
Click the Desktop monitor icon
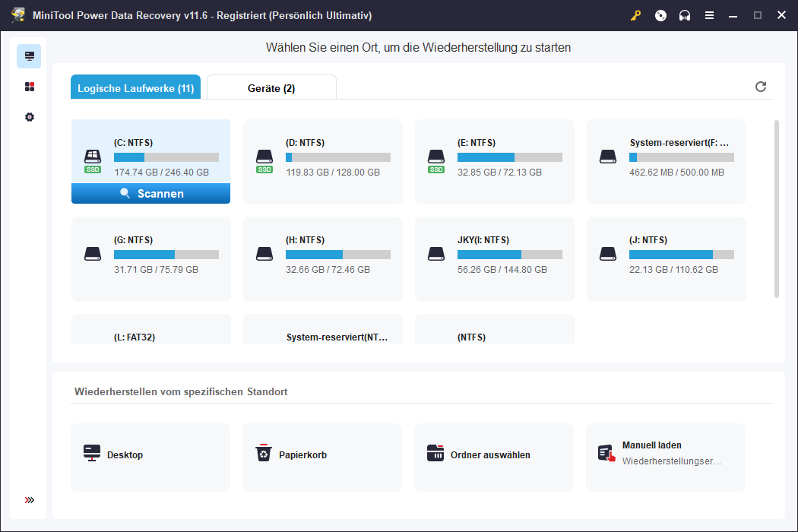[92, 453]
